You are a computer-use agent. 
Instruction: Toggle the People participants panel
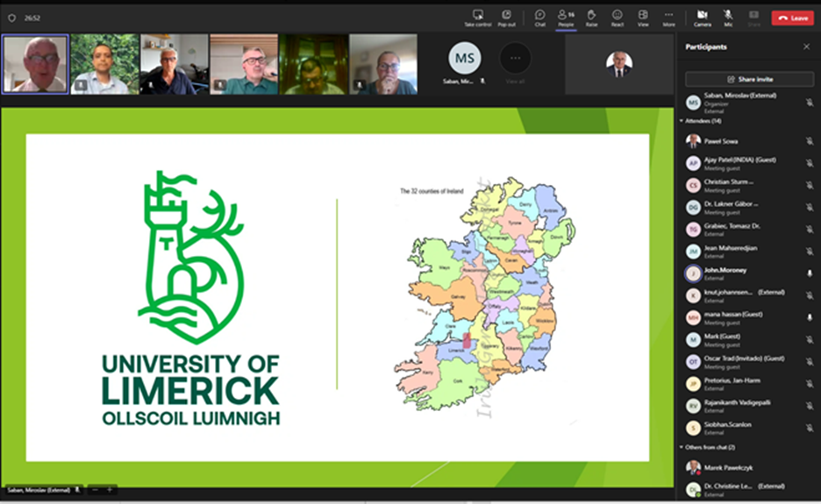[x=566, y=18]
